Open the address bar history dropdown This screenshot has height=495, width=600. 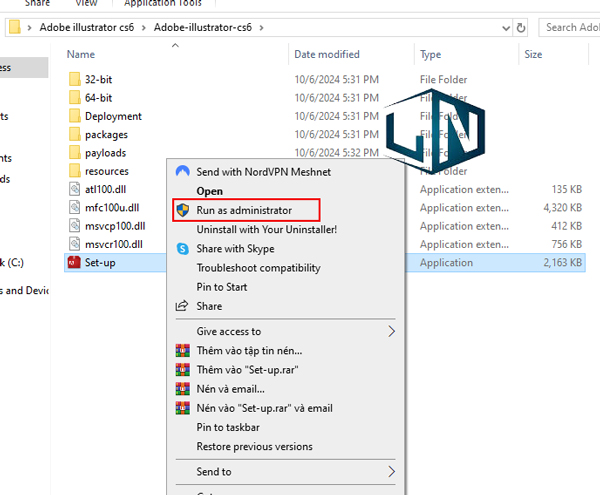coord(506,28)
